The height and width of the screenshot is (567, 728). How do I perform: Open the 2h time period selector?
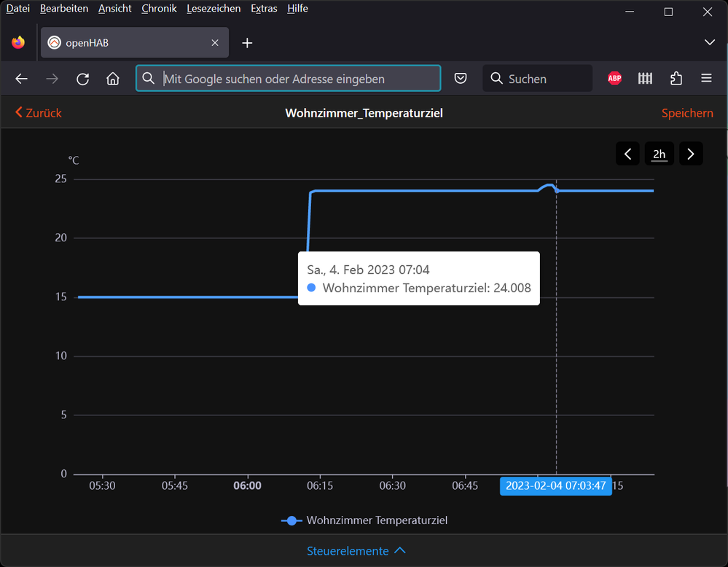659,154
